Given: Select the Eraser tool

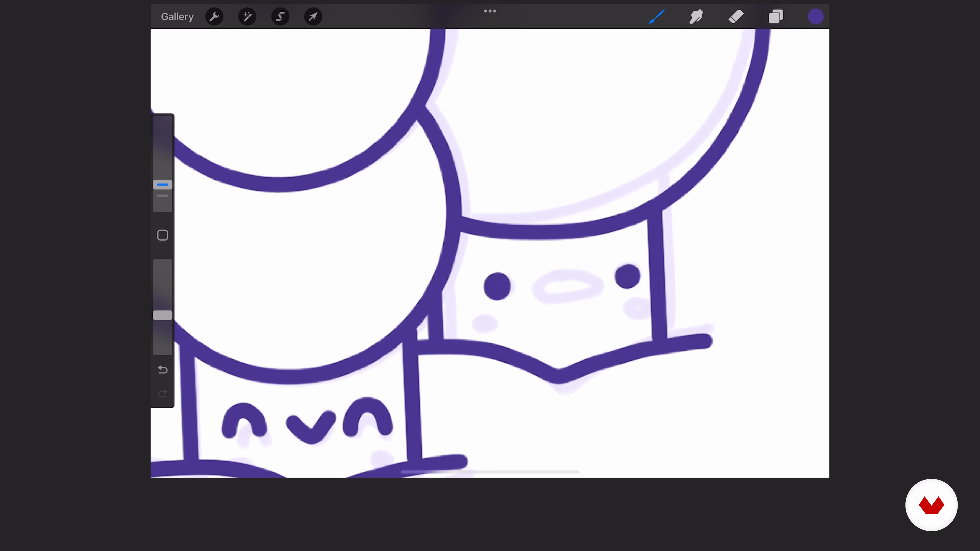Looking at the screenshot, I should (736, 17).
